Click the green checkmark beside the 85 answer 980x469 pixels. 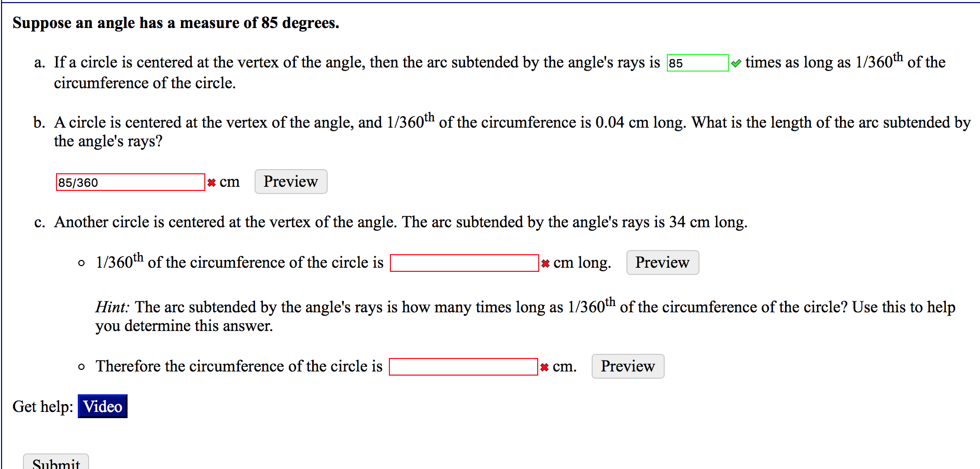click(x=737, y=62)
